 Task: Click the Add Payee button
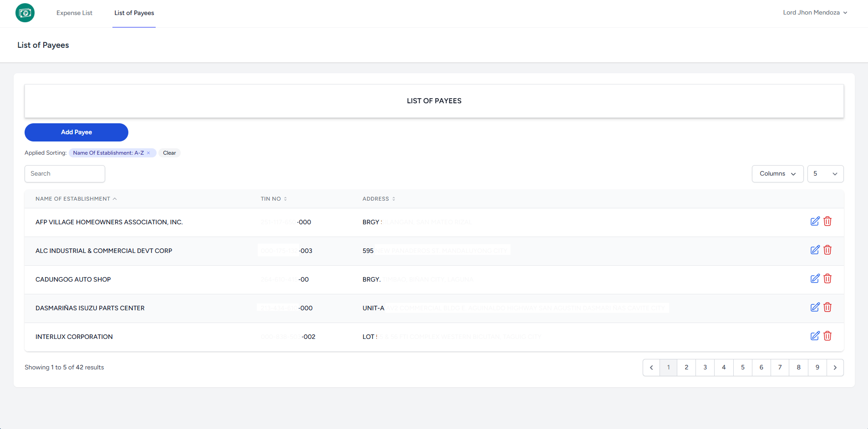76,132
